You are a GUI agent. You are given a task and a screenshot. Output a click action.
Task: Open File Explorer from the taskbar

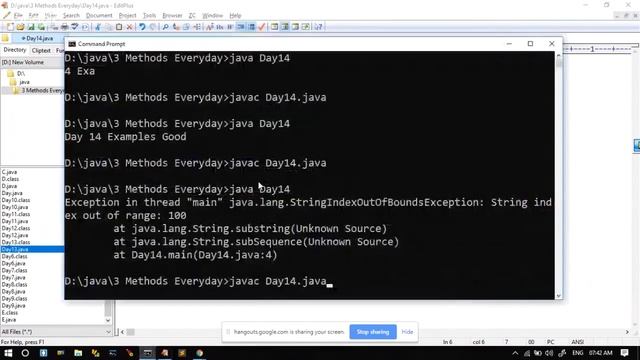pyautogui.click(x=78, y=353)
